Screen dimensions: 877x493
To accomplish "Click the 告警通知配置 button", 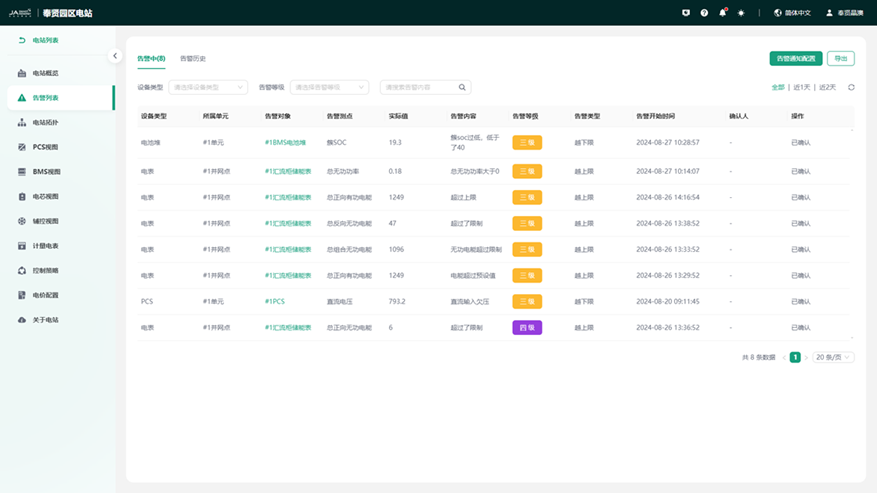I will pyautogui.click(x=796, y=59).
